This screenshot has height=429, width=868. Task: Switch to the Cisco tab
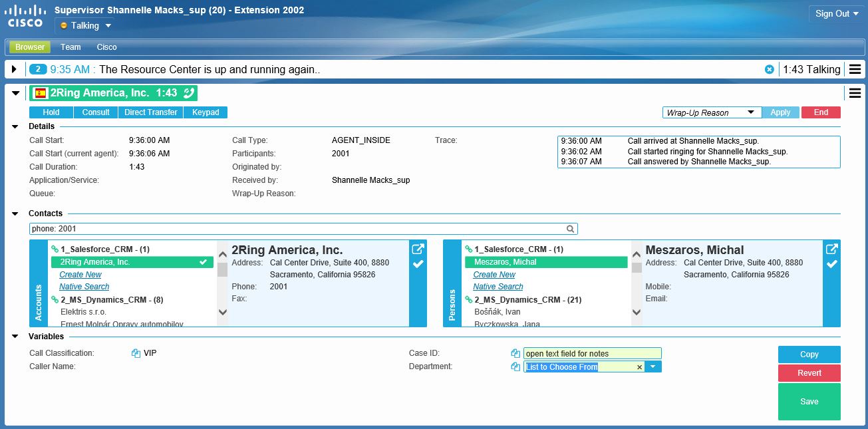(106, 47)
